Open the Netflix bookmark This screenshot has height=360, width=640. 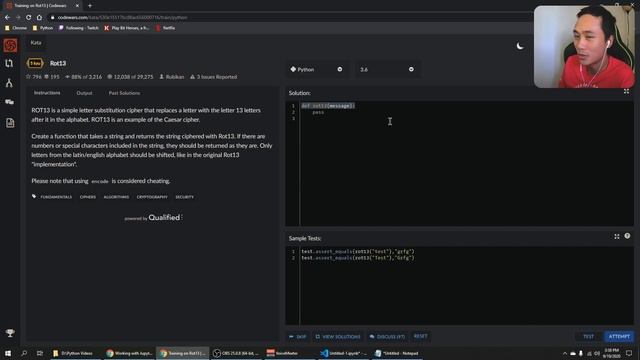click(166, 28)
